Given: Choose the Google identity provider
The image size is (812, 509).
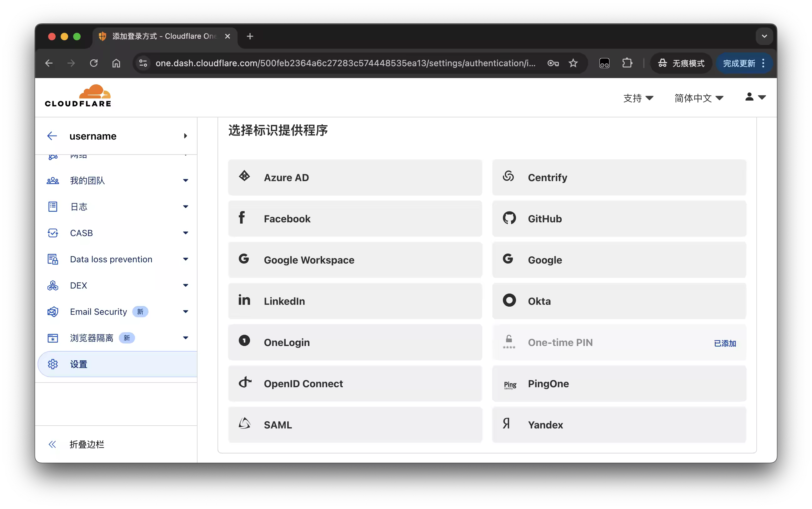Looking at the screenshot, I should coord(619,260).
